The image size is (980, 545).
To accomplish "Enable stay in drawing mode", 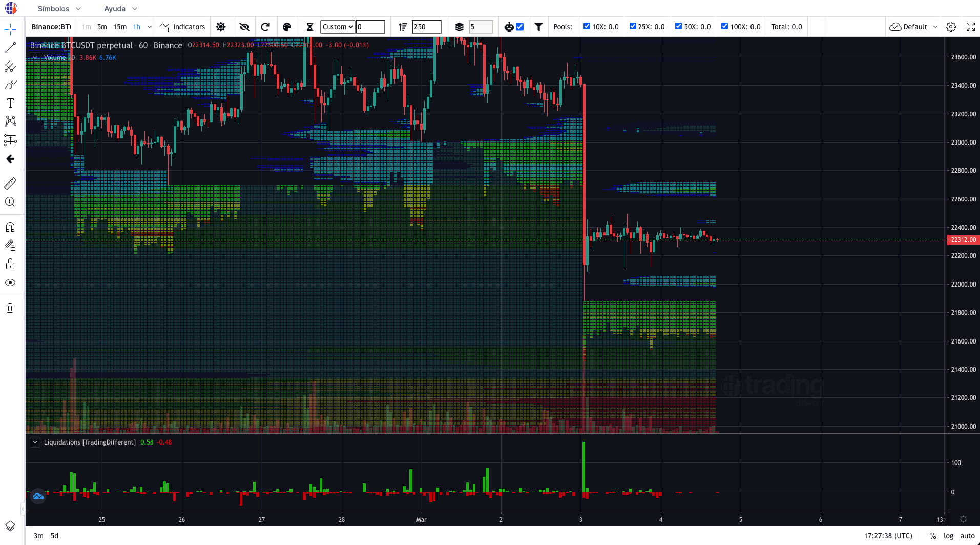I will pyautogui.click(x=10, y=246).
